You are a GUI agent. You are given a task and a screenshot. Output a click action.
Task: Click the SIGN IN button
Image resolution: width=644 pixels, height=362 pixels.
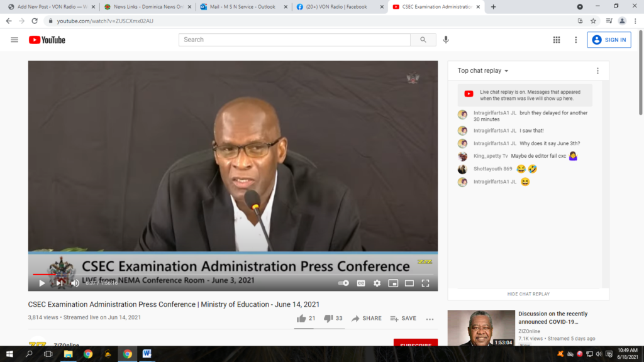tap(609, 40)
